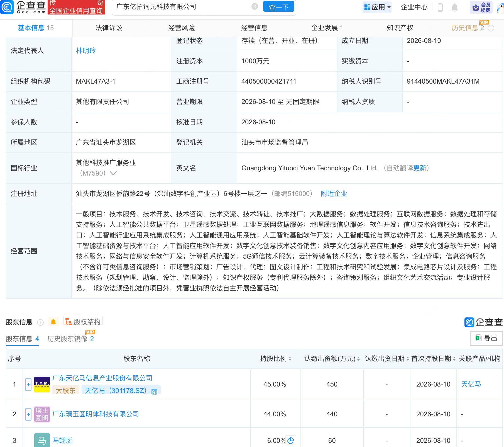Viewport: 504px width, 447px height.
Task: Click the 马 avatar thumbnail
Action: 42,440
